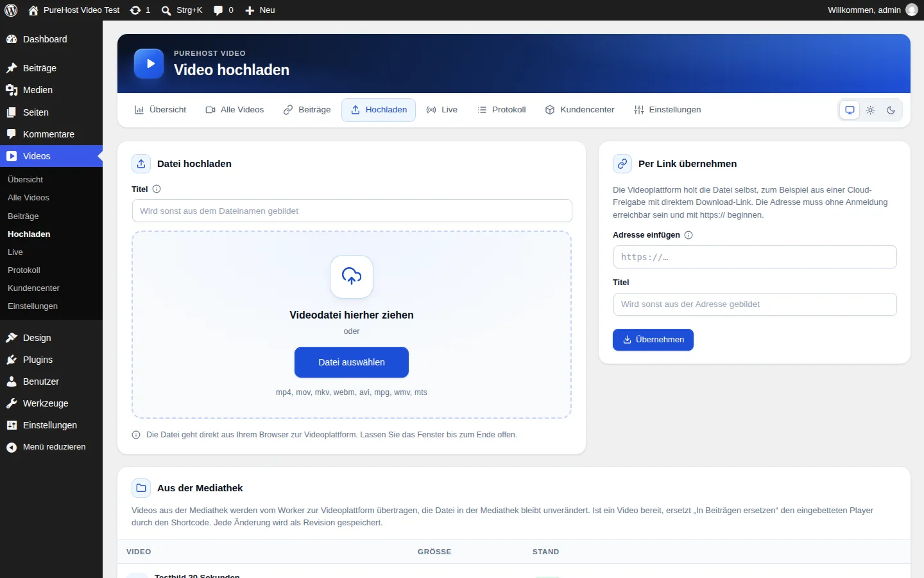Click the admin avatar icon
Screen dimensions: 924x578
pyautogui.click(x=912, y=10)
